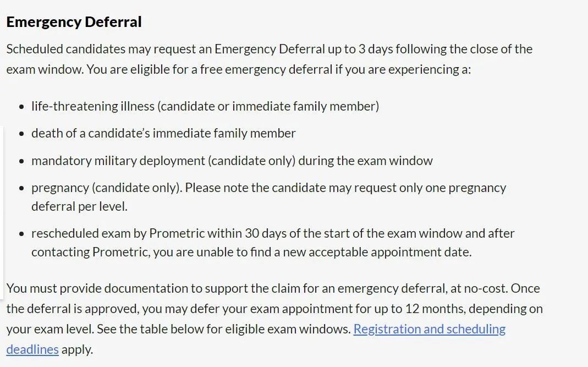Click the mandatory military deployment bullet text
The width and height of the screenshot is (588, 367).
(232, 161)
